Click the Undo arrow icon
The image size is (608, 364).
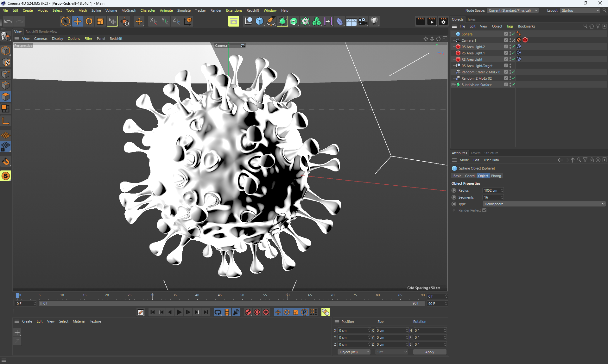(x=8, y=21)
